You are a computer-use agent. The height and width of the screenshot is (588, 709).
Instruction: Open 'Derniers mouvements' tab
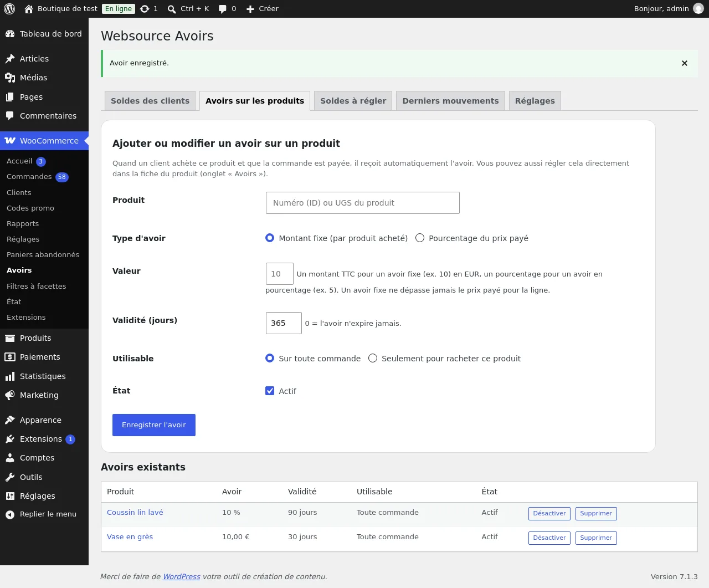click(x=450, y=101)
